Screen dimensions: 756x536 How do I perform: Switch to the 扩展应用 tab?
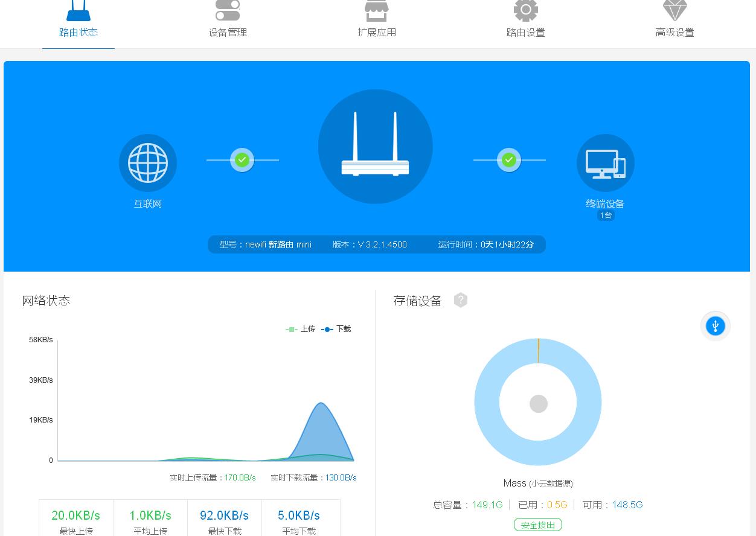pyautogui.click(x=376, y=33)
